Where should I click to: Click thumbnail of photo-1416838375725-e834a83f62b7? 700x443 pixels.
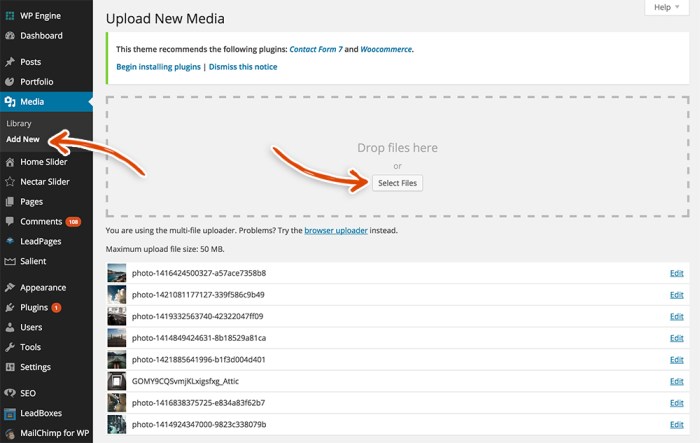(x=117, y=403)
